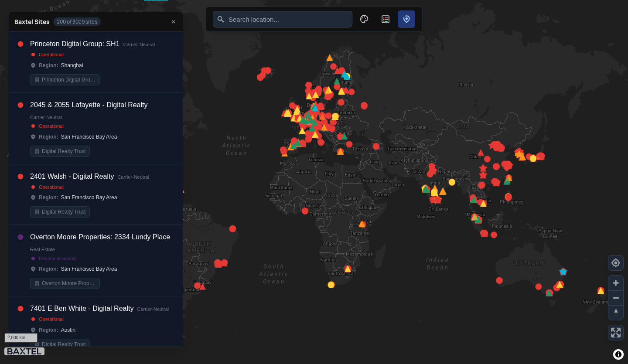This screenshot has width=628, height=364.
Task: Reset map bearing to north
Action: [616, 312]
